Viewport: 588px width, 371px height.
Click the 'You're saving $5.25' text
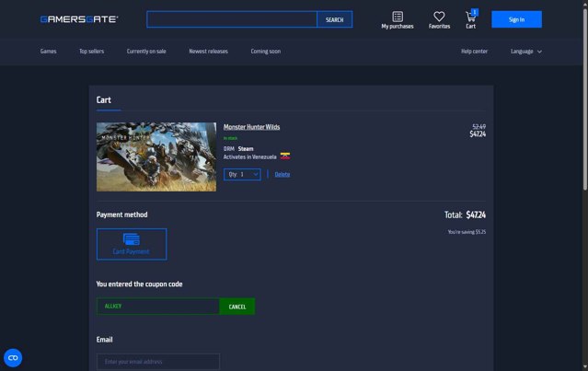(x=467, y=232)
